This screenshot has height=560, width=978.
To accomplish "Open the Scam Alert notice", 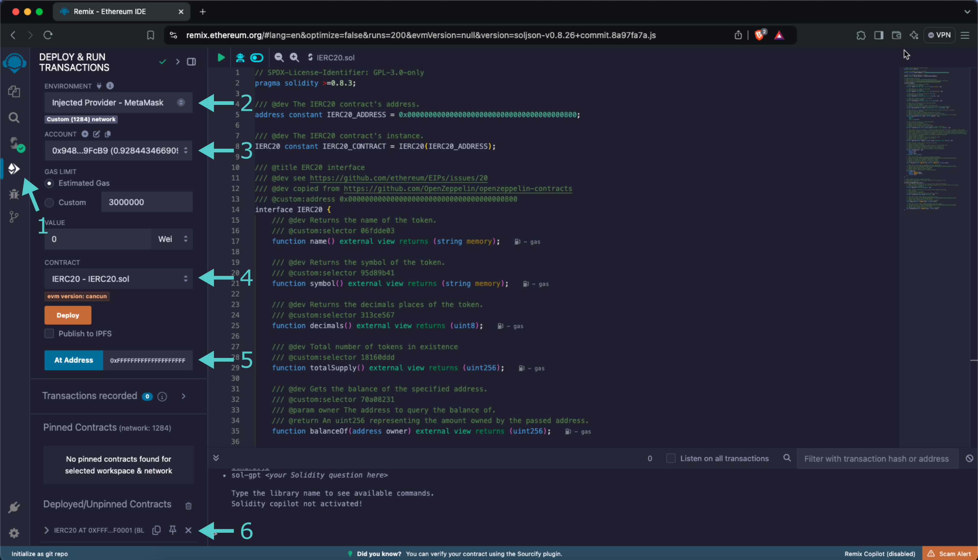I will [950, 553].
